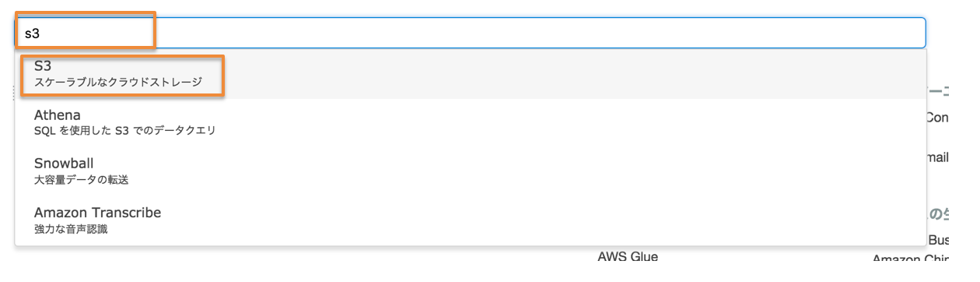The height and width of the screenshot is (282, 980).
Task: Click the "s3" text typed in the search box
Action: point(32,33)
